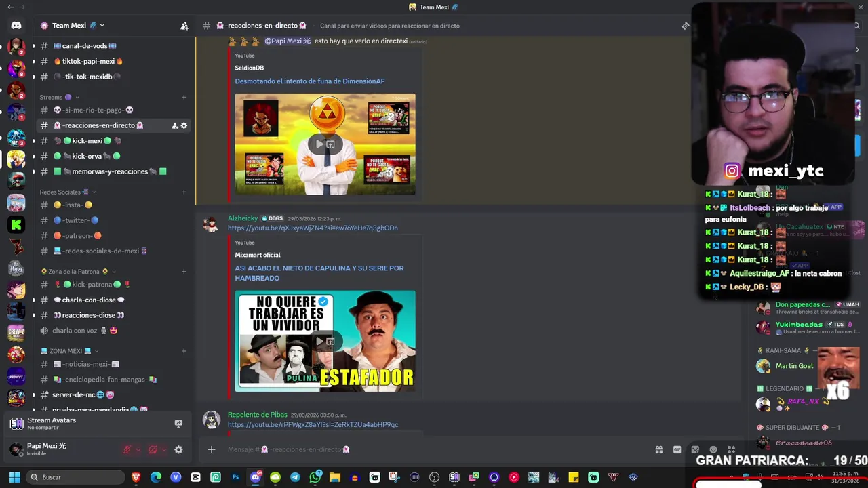868x488 pixels.
Task: Join charla con voz voice channel
Action: [x=113, y=331]
